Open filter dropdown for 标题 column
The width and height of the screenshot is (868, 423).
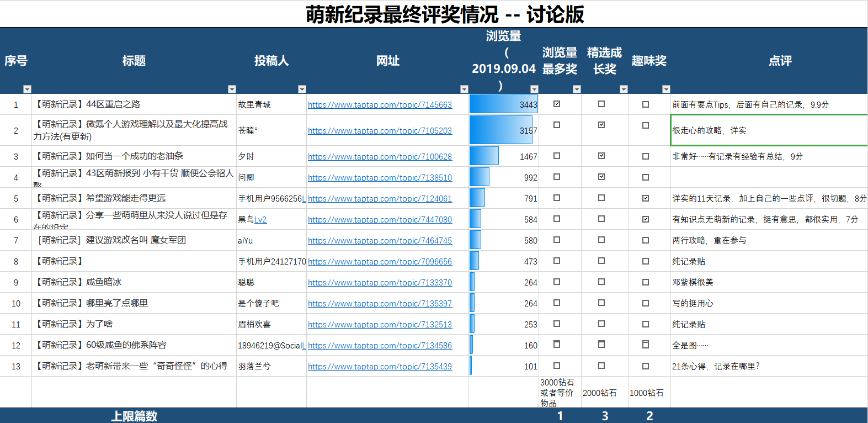pyautogui.click(x=232, y=89)
